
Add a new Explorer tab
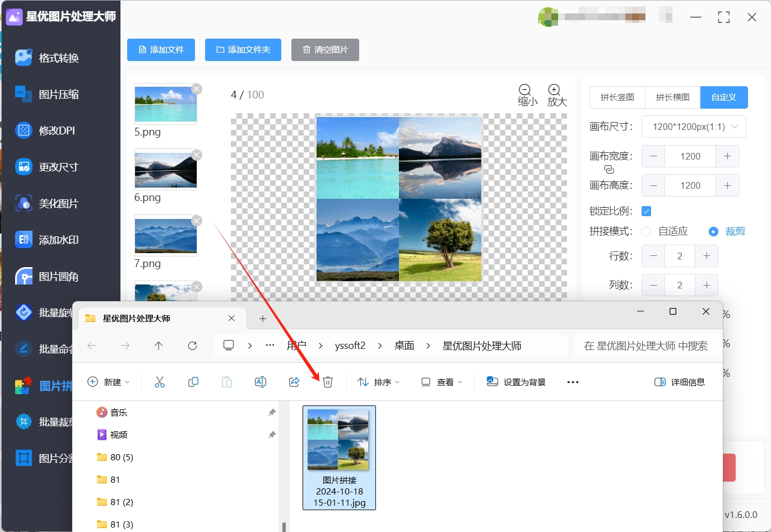pos(262,318)
